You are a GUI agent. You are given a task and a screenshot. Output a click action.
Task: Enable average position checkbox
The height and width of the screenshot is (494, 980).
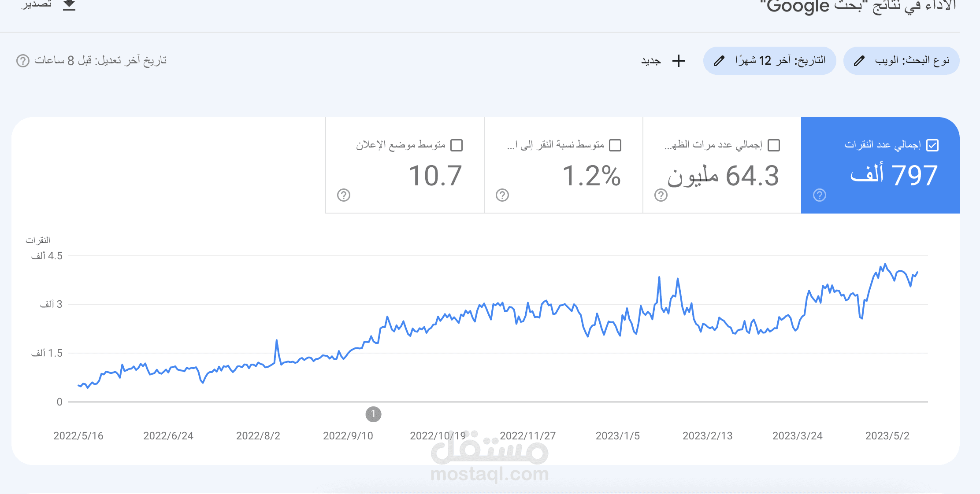[457, 145]
